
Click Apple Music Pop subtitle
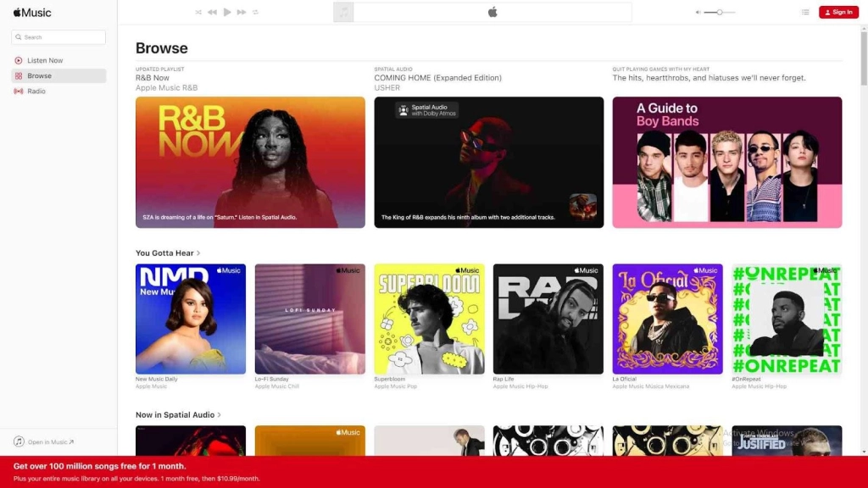tap(395, 386)
